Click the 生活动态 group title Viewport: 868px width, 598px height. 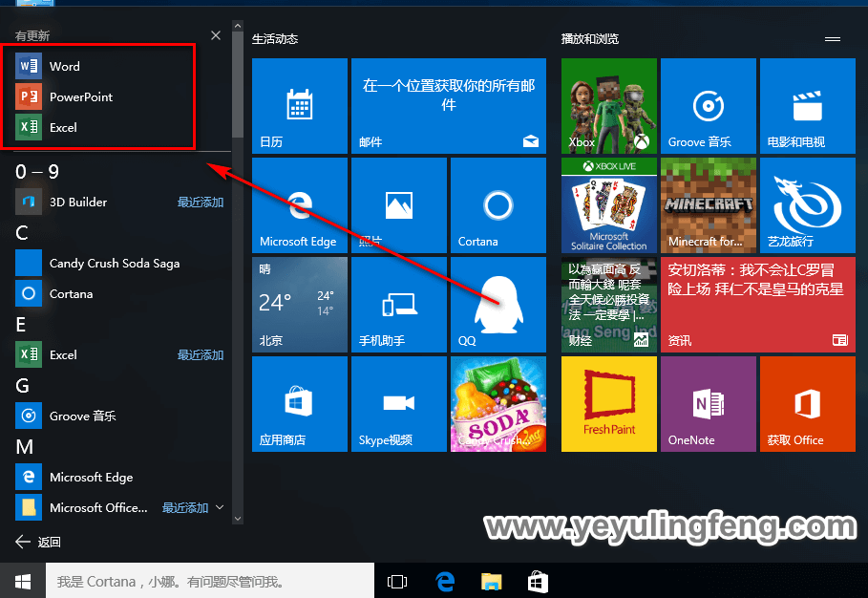click(x=275, y=39)
